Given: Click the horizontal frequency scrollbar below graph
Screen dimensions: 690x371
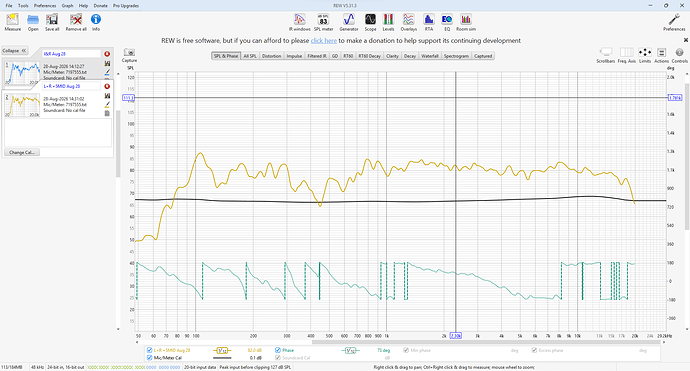Looking at the screenshot, I should [x=486, y=342].
